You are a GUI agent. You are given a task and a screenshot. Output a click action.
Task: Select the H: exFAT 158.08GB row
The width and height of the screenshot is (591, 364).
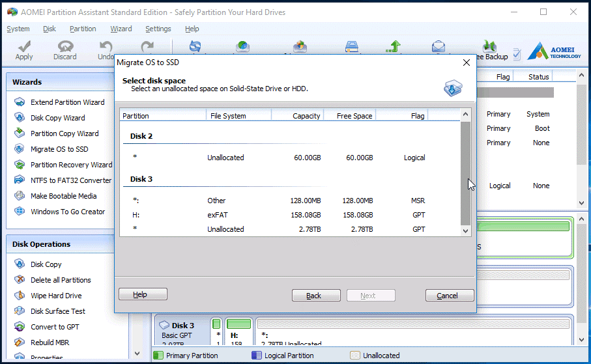(290, 215)
